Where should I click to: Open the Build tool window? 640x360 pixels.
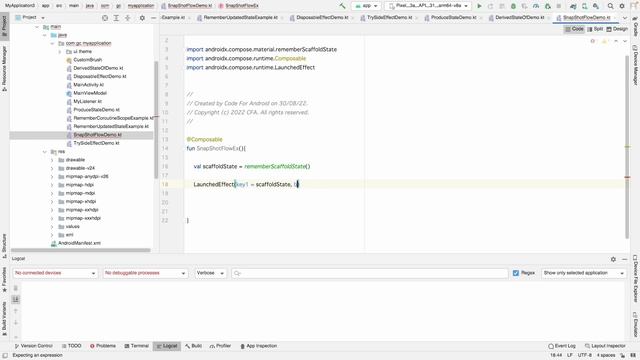(x=193, y=346)
